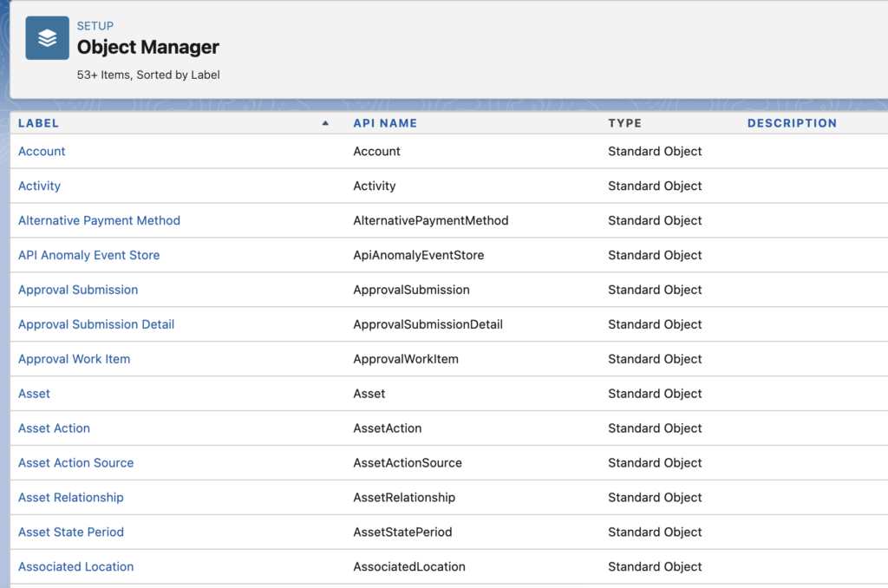The width and height of the screenshot is (888, 588).
Task: Open API Anomaly Event Store
Action: tap(88, 255)
